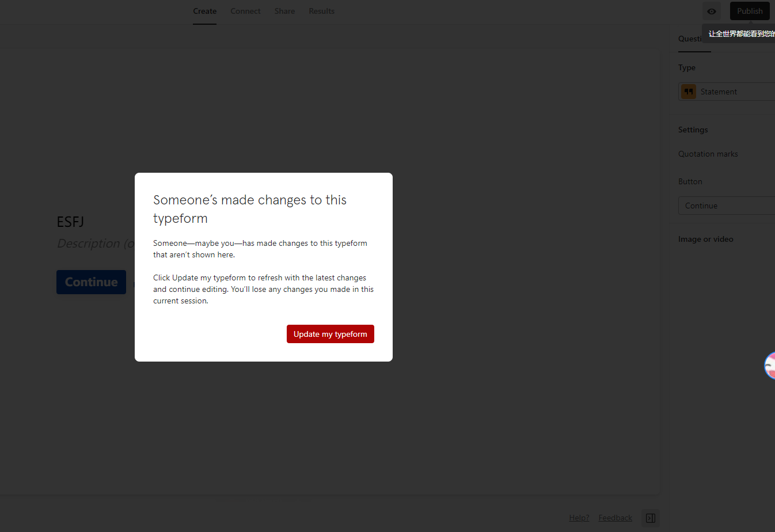Screen dimensions: 775x532
Task: Open the Feedback link
Action: [615, 518]
